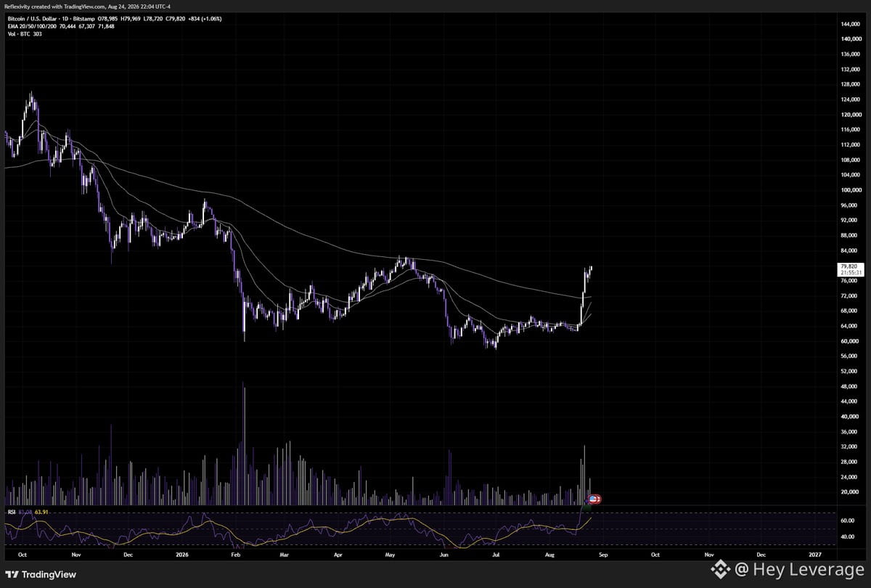The height and width of the screenshot is (588, 871).
Task: Click the 56,000 price axis label
Action: pyautogui.click(x=848, y=356)
